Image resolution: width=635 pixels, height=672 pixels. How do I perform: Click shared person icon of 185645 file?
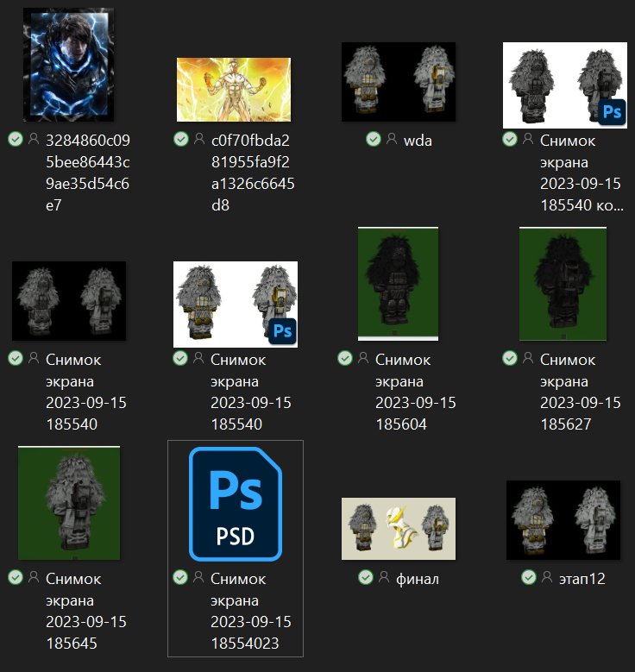pyautogui.click(x=34, y=577)
